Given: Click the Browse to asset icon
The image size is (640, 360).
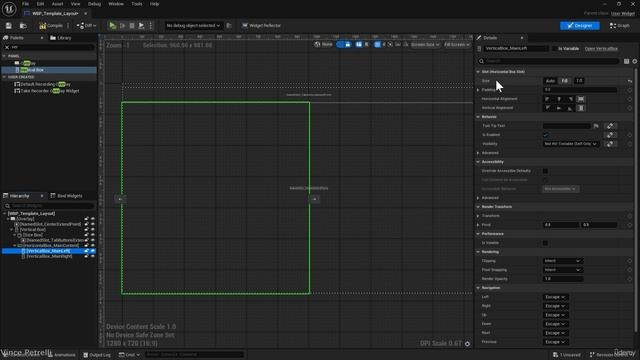Looking at the screenshot, I should click(23, 26).
